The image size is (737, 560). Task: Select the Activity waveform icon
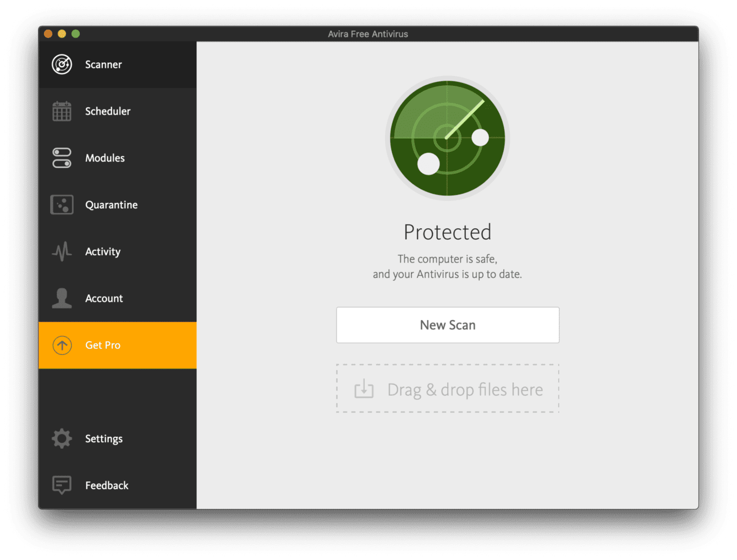pyautogui.click(x=62, y=251)
